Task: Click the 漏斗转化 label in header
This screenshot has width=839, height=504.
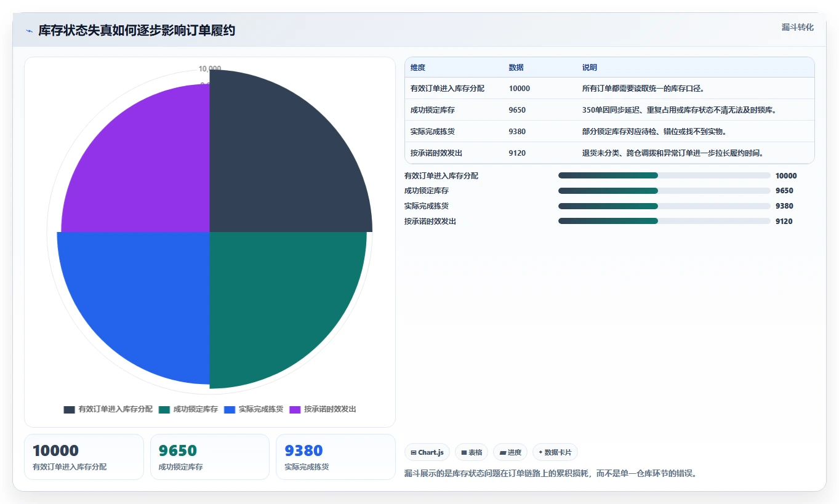Action: pos(798,27)
